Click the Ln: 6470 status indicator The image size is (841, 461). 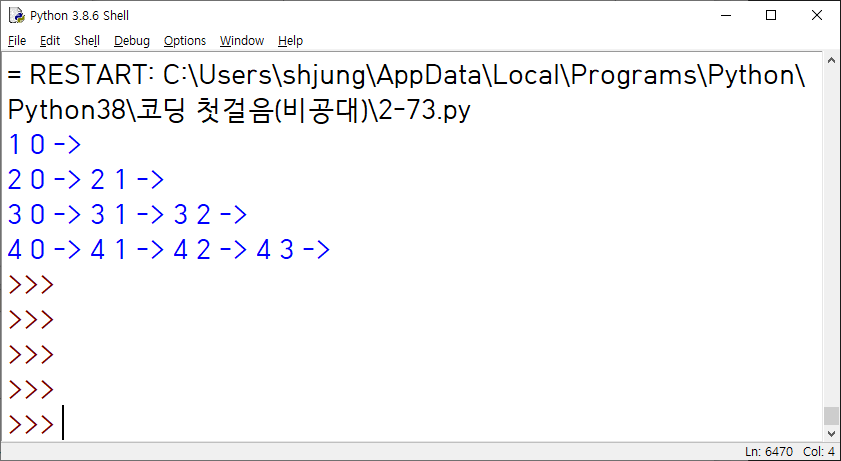click(769, 452)
